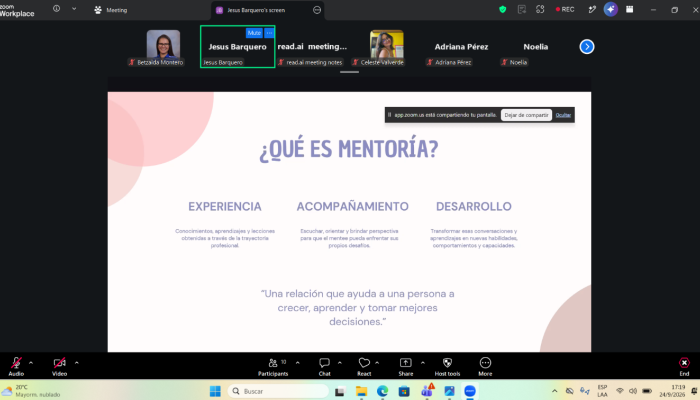Click the circle icon on Jesus Barquero's screen tab
The image size is (700, 400).
tap(317, 10)
